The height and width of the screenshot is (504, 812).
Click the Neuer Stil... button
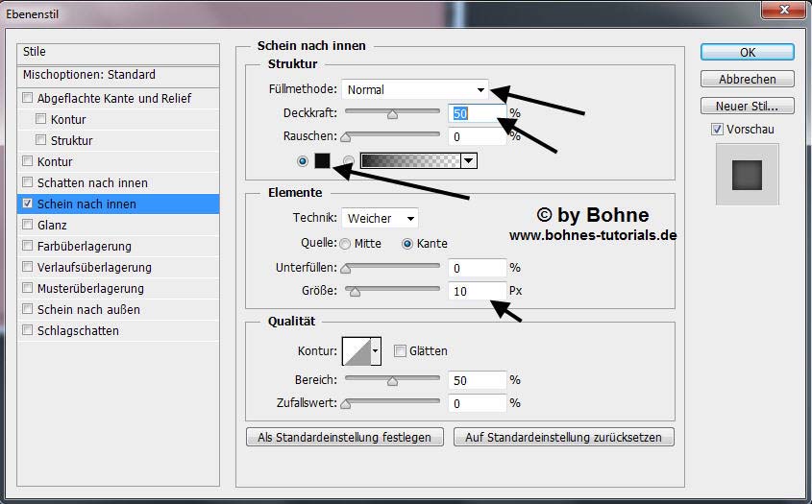[747, 107]
